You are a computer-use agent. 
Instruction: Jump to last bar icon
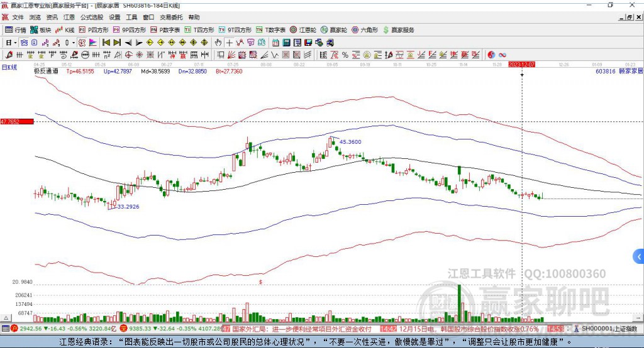117,43
